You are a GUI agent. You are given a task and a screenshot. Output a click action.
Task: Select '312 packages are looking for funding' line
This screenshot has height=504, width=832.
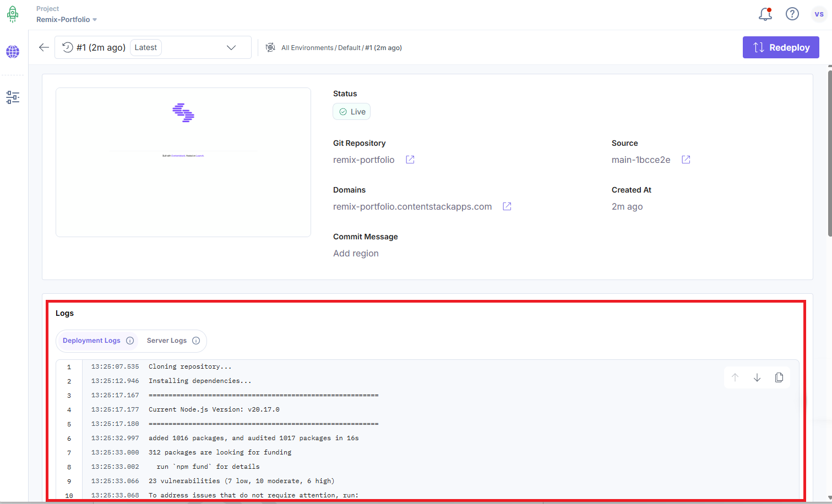pos(220,452)
